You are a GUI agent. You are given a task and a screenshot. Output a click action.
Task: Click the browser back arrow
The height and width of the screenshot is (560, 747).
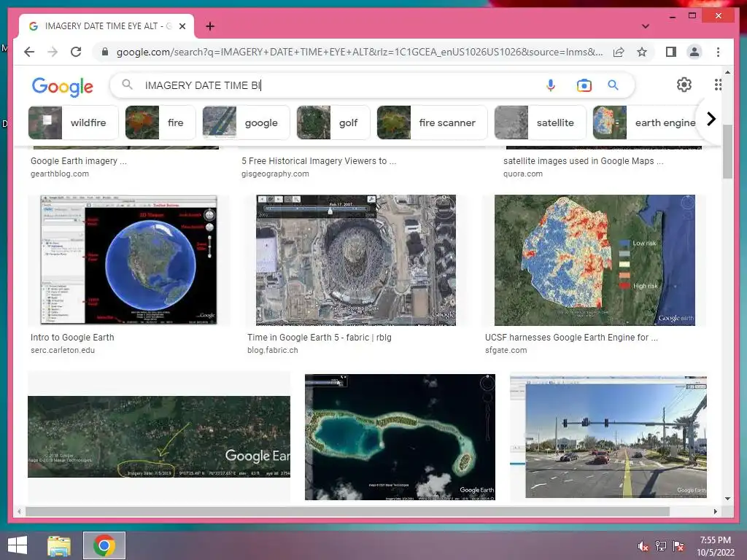point(29,52)
